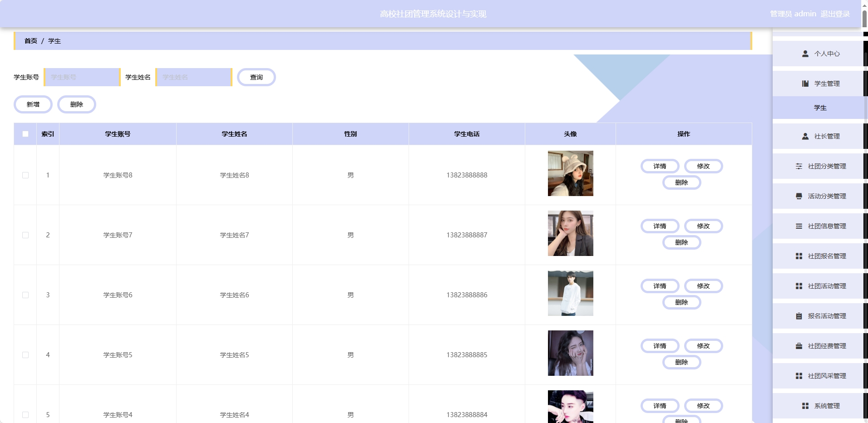Open avatar thumbnail of 学生姓名8

coord(570,173)
